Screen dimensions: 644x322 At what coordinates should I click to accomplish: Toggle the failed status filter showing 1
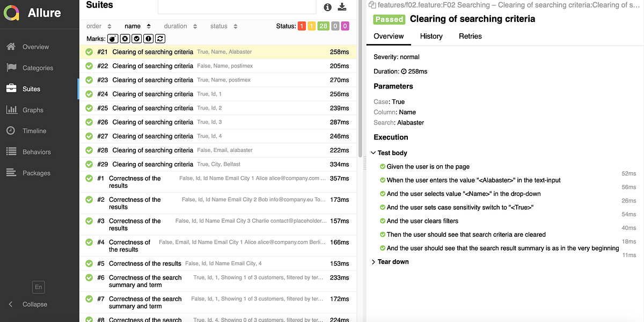pyautogui.click(x=302, y=26)
